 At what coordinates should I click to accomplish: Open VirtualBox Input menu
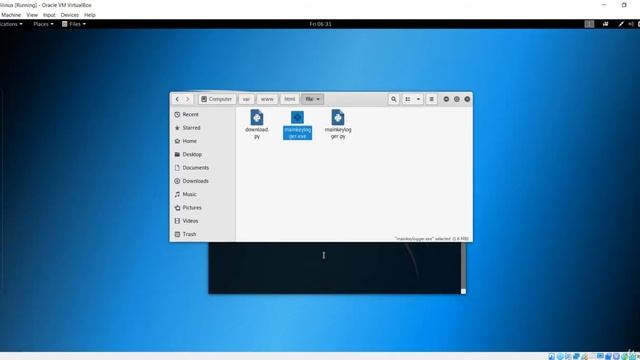click(49, 15)
